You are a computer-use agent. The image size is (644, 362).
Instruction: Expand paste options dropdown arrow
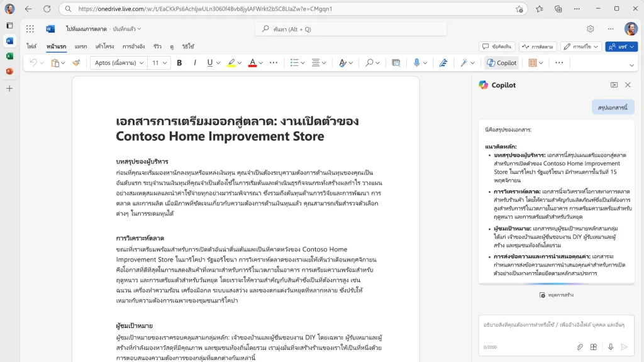[x=63, y=63]
